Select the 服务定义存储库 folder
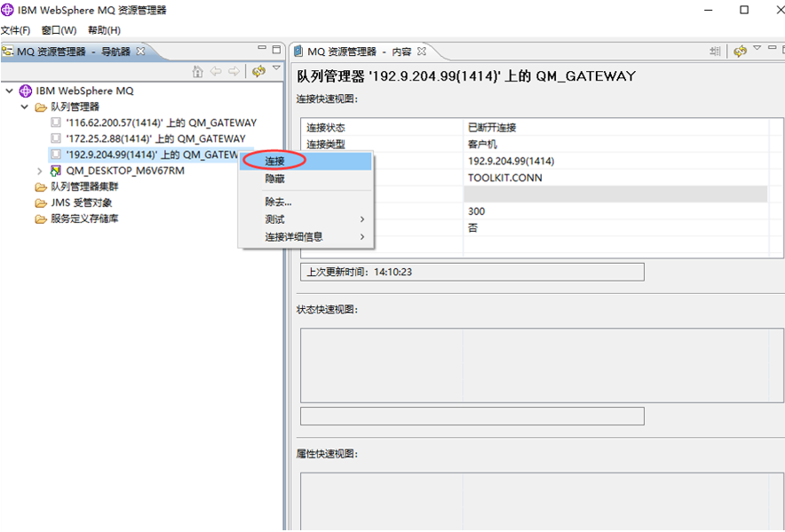 (84, 218)
